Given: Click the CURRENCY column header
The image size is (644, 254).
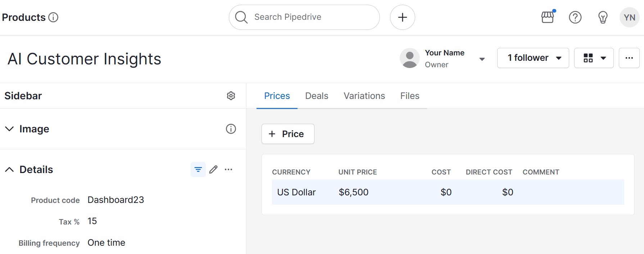Looking at the screenshot, I should pyautogui.click(x=291, y=172).
